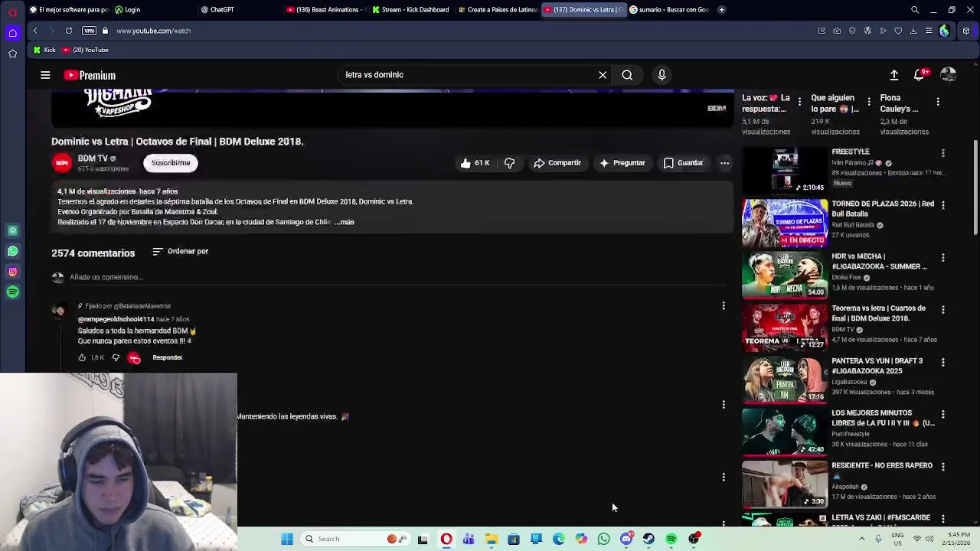The width and height of the screenshot is (980, 551).
Task: Run search with the magnifier button
Action: [x=627, y=75]
